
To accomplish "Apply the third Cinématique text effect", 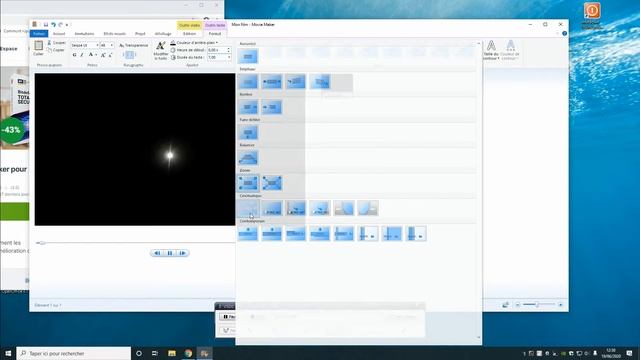I will (x=296, y=209).
